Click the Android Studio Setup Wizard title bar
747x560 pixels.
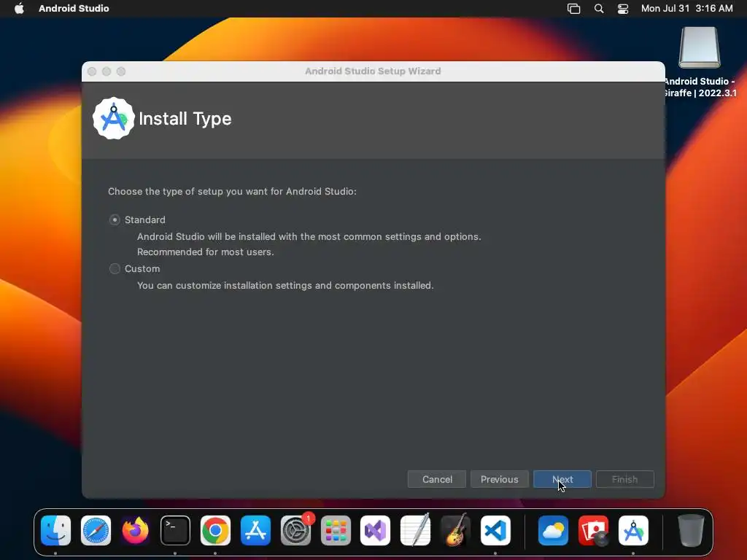[x=373, y=71]
